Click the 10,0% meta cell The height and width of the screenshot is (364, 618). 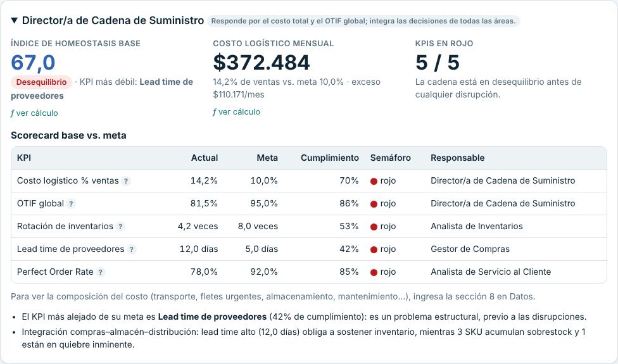(264, 181)
